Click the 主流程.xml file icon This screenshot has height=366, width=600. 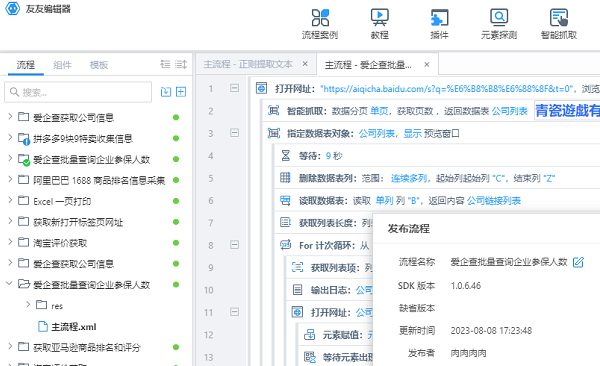[42, 327]
